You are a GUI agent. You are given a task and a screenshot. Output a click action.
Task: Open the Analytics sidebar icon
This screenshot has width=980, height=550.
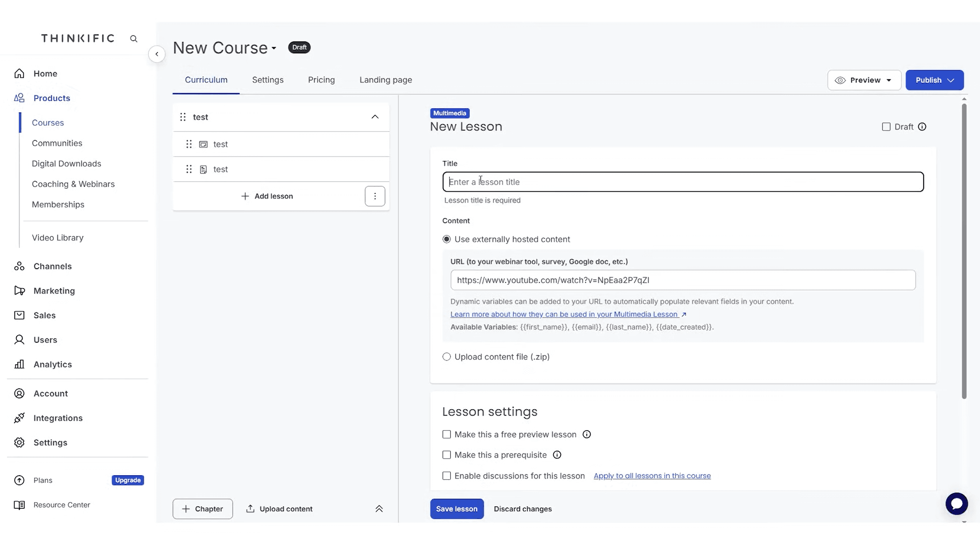(x=19, y=364)
